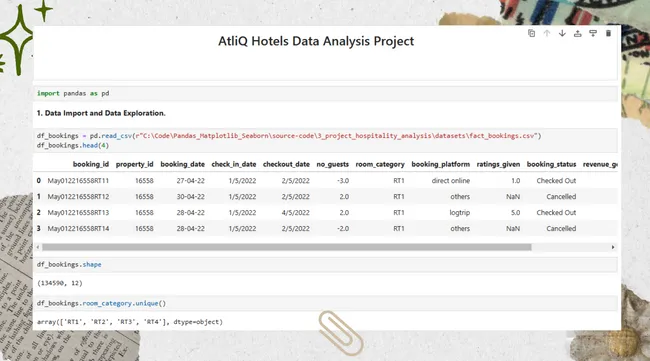The width and height of the screenshot is (650, 361).
Task: Click right arrow of horizontal scrollbar
Action: pyautogui.click(x=613, y=247)
